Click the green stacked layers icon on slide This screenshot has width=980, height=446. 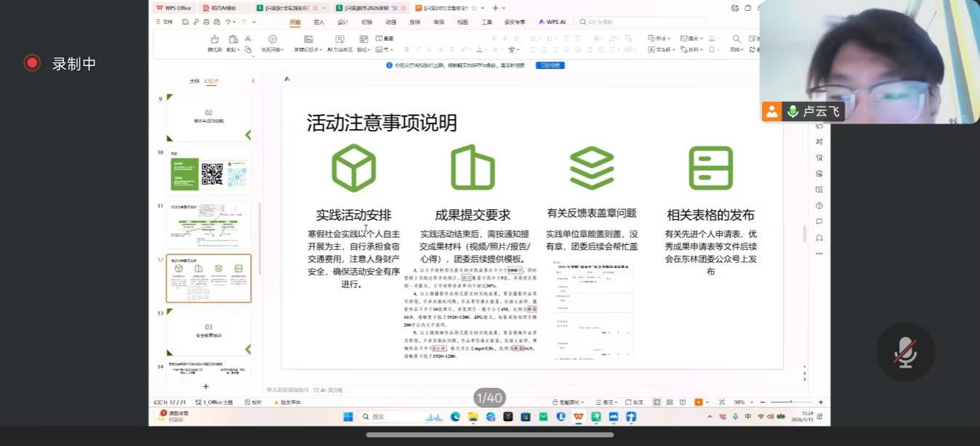pyautogui.click(x=592, y=168)
